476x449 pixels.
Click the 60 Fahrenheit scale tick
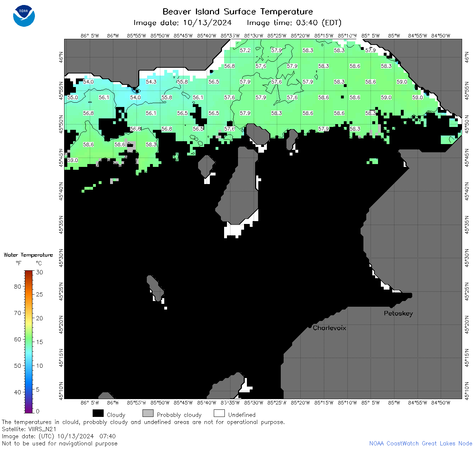click(17, 339)
